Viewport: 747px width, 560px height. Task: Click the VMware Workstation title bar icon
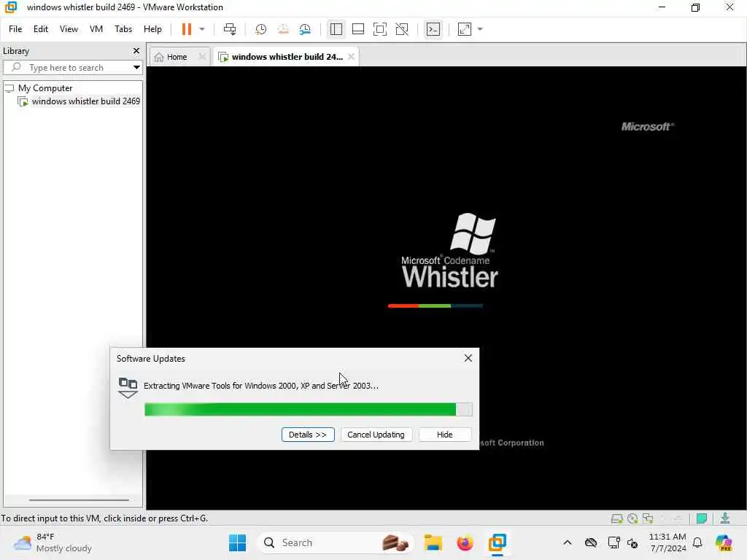point(11,7)
